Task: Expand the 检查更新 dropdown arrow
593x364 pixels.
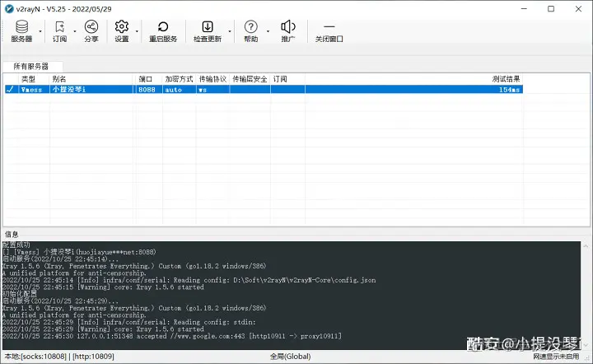Action: click(230, 31)
